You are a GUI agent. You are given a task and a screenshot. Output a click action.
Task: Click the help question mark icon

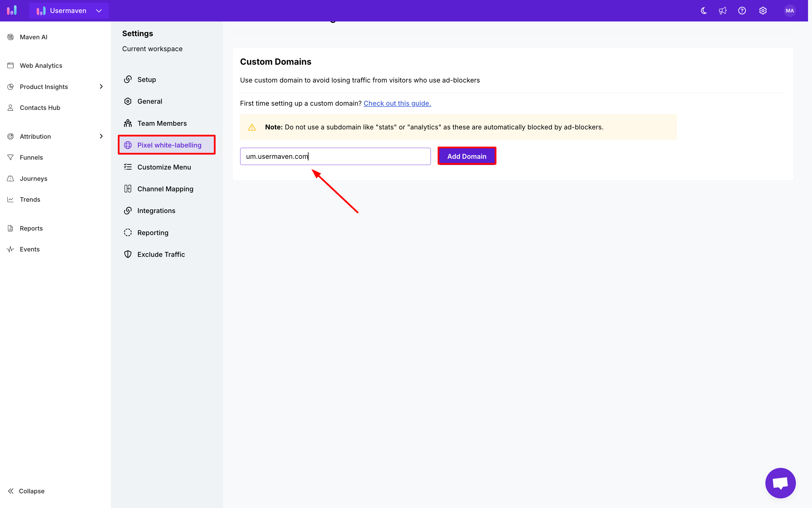pos(742,11)
